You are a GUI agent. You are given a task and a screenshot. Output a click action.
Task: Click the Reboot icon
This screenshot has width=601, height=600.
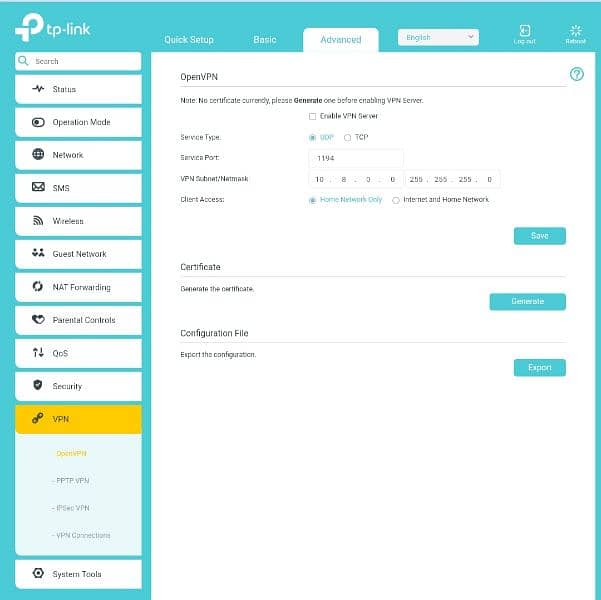tap(575, 30)
